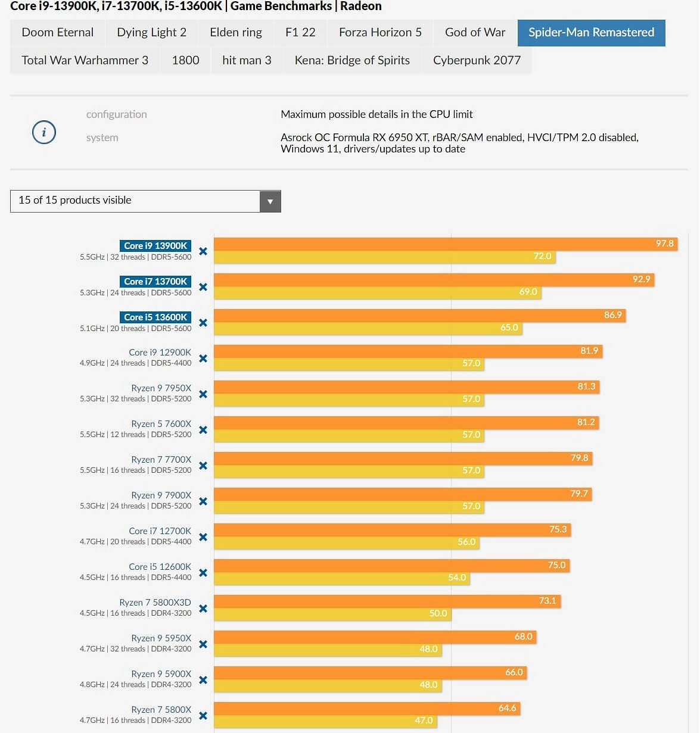Switch to the Doom Eternal tab
This screenshot has height=733, width=700.
(x=58, y=33)
